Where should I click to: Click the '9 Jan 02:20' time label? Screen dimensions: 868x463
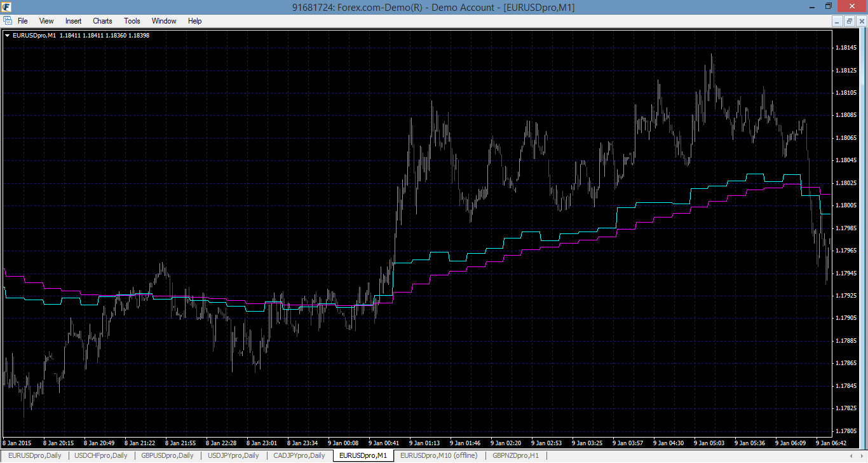coord(506,443)
